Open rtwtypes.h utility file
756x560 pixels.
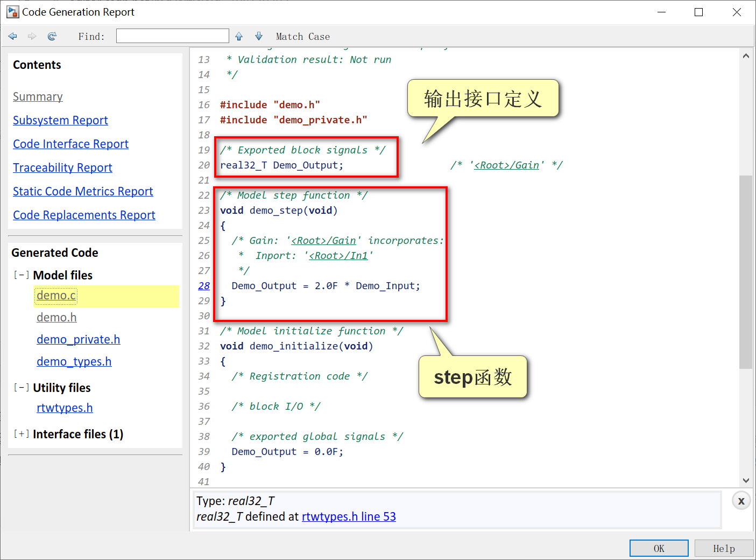[x=65, y=408]
